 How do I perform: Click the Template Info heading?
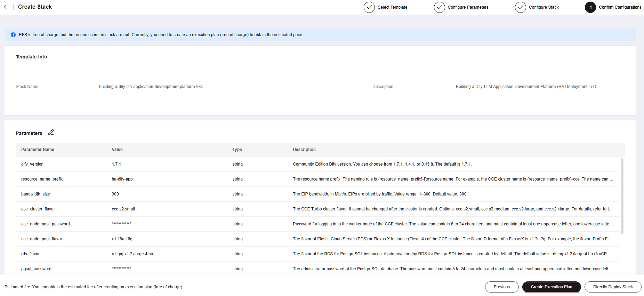[31, 57]
